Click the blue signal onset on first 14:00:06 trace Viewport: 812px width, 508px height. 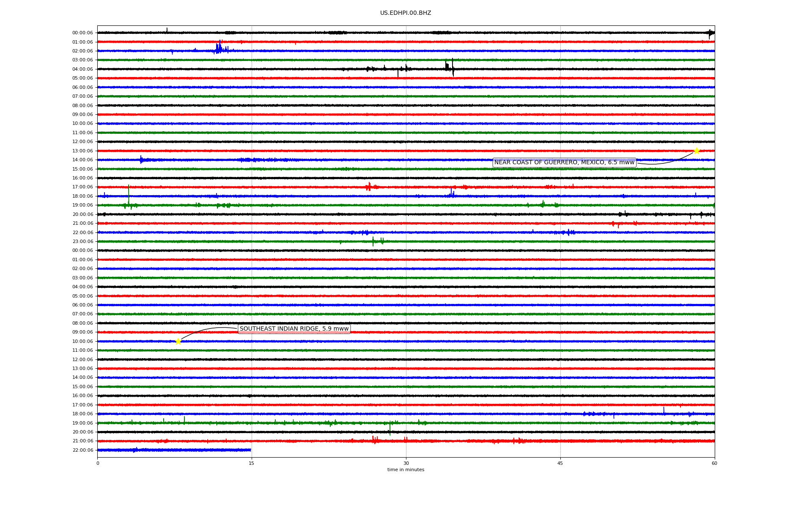pyautogui.click(x=141, y=160)
